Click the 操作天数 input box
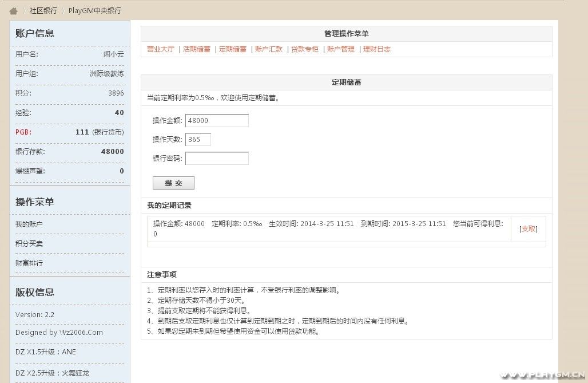 pyautogui.click(x=198, y=140)
